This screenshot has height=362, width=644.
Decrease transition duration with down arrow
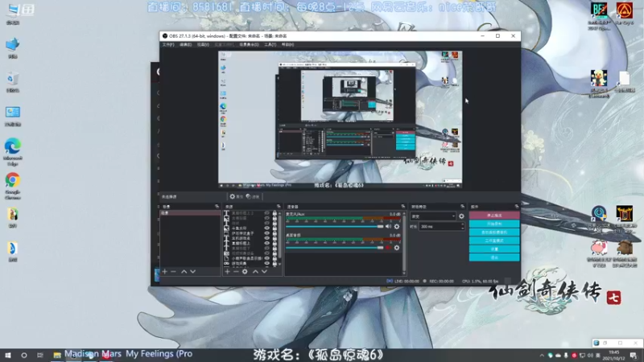462,228
